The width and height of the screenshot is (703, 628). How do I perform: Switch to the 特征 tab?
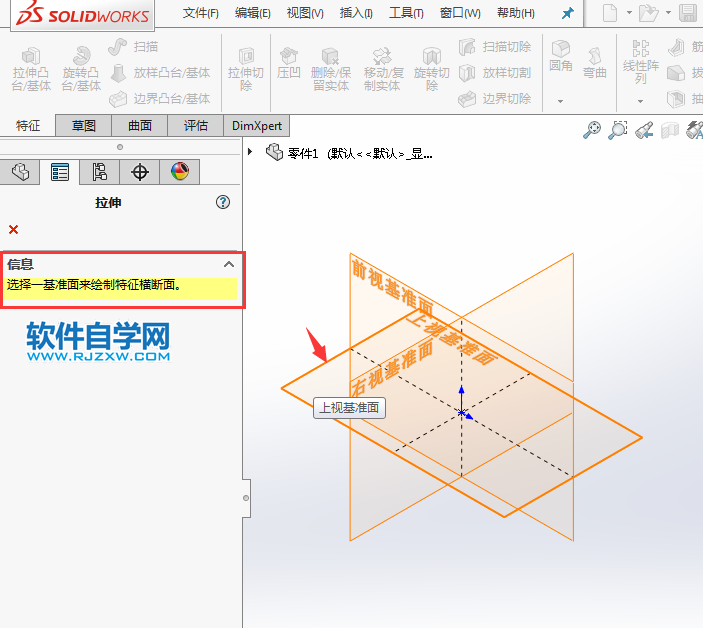pyautogui.click(x=28, y=126)
